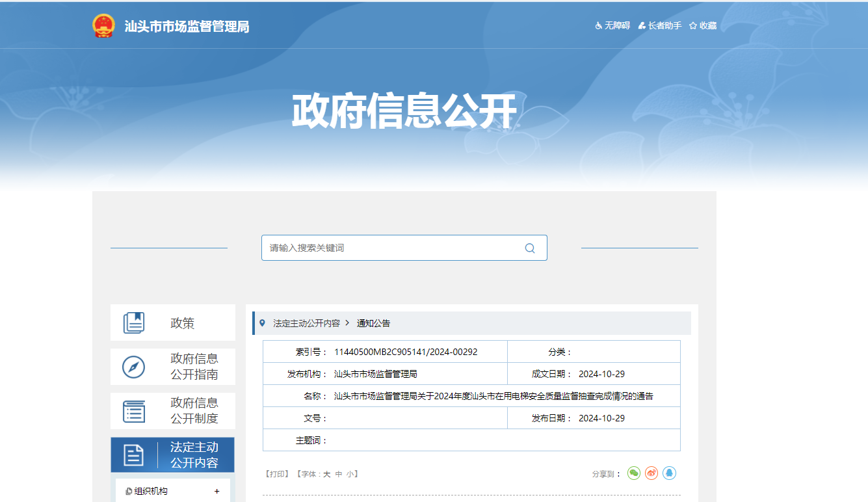Enable 长者助手 elder assistant
This screenshot has height=502, width=868.
660,25
